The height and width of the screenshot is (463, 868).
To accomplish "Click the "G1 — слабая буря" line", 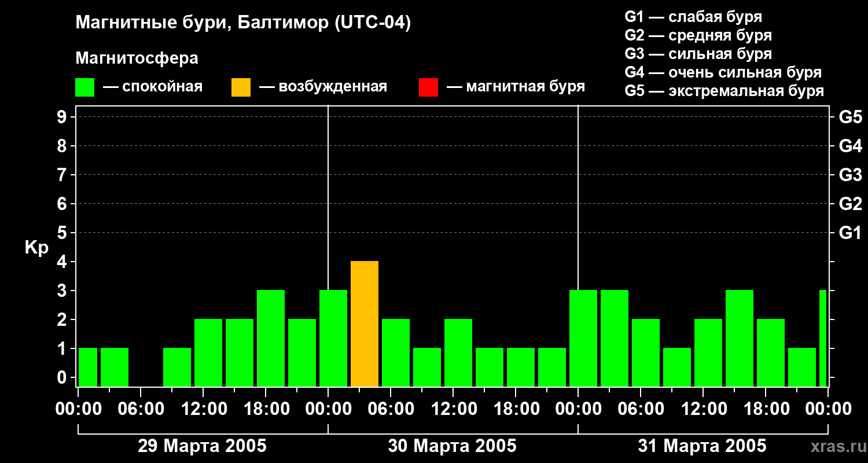I will click(x=693, y=17).
